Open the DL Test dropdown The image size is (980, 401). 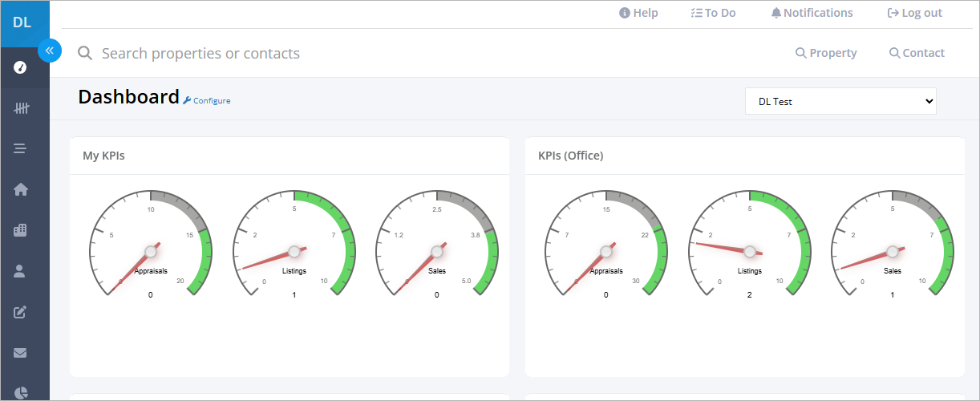click(840, 101)
